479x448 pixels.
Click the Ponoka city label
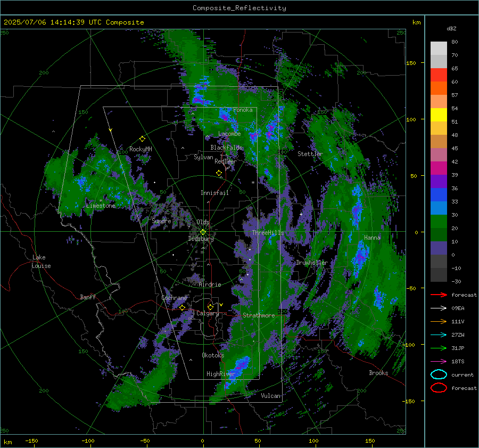click(243, 110)
